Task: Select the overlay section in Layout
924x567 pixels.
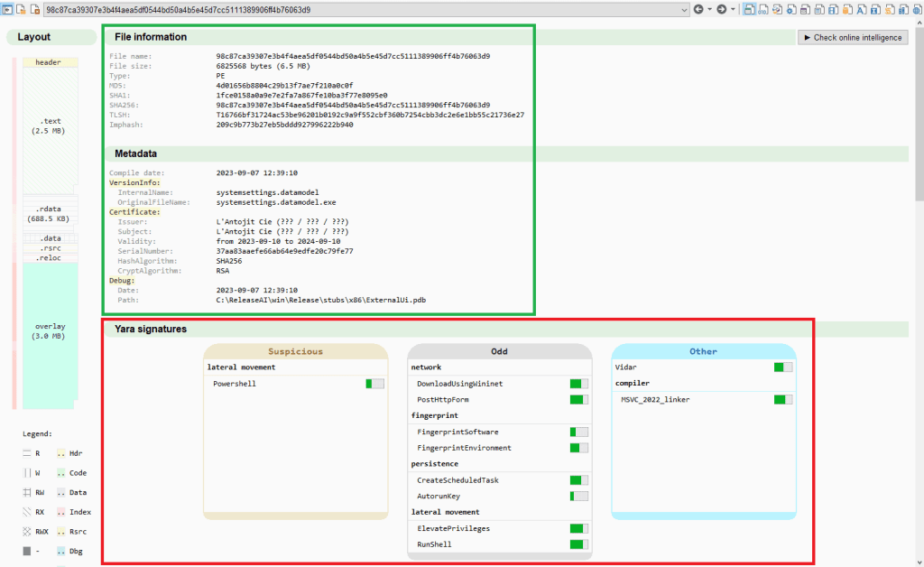Action: (51, 331)
